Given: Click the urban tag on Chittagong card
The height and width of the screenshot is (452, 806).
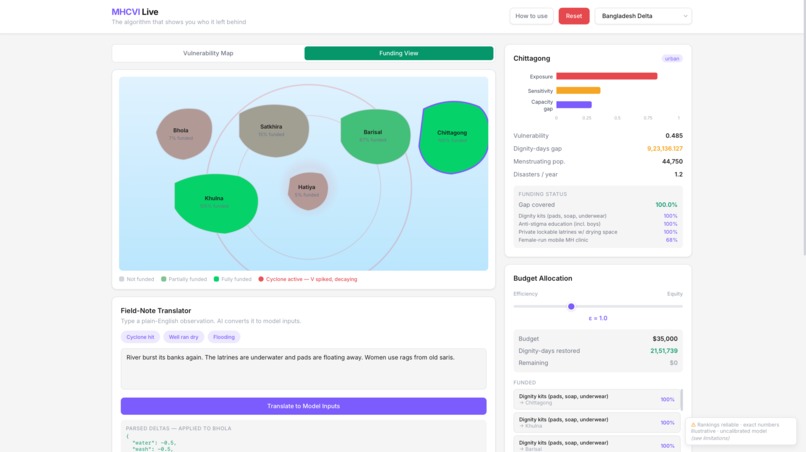Looking at the screenshot, I should [672, 59].
